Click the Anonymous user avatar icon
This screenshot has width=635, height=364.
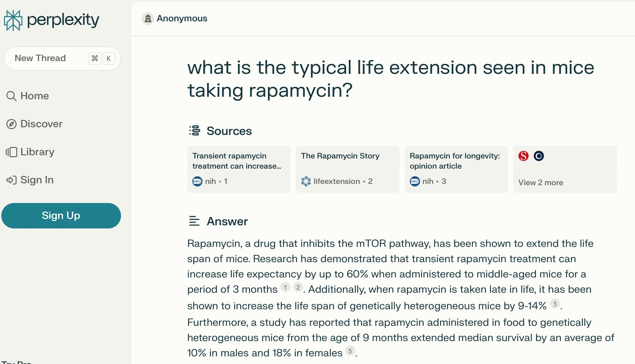pos(148,18)
